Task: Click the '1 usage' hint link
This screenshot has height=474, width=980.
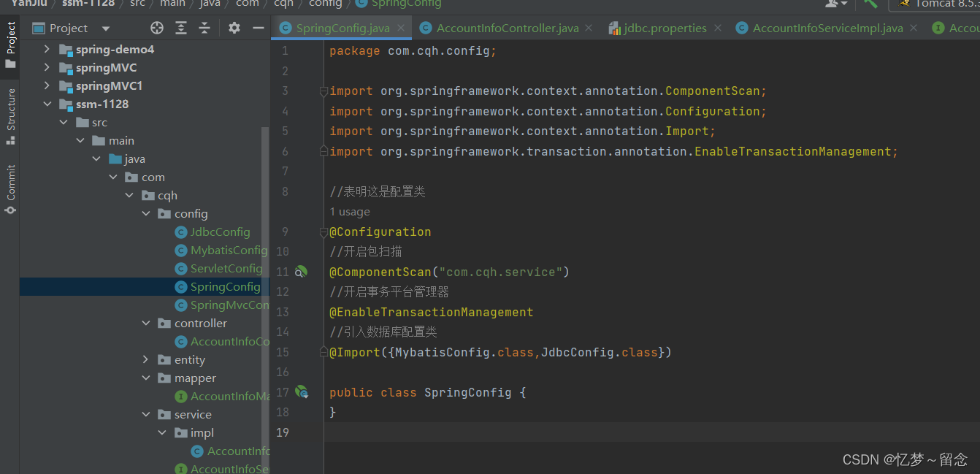Action: [350, 212]
